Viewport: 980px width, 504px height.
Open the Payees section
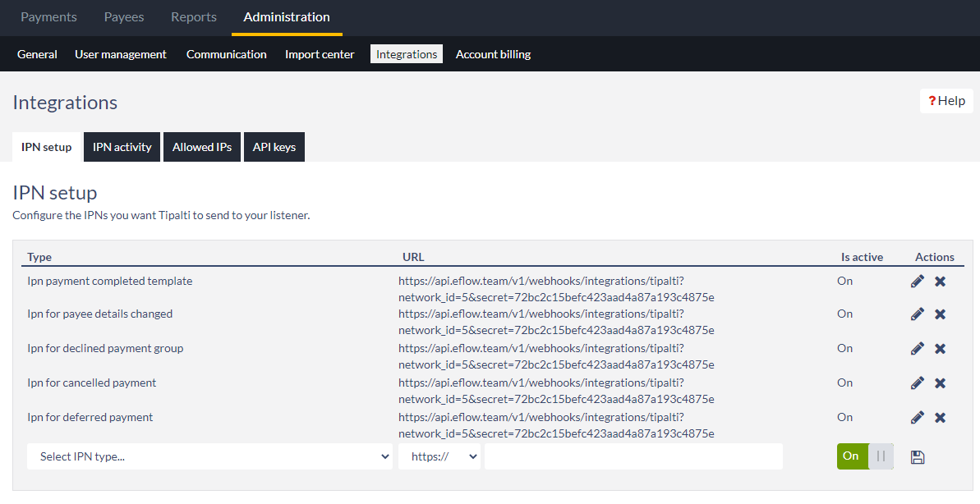point(123,16)
